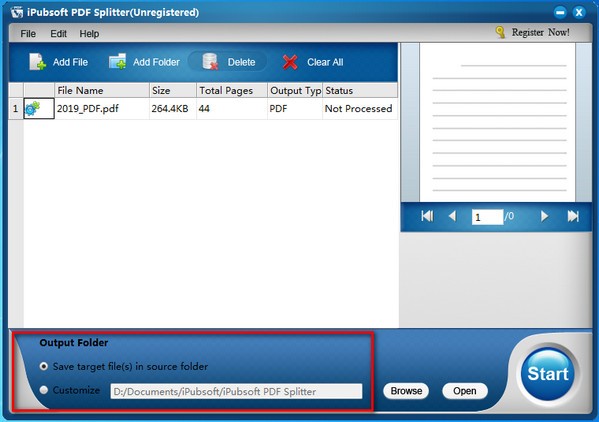The width and height of the screenshot is (599, 422).
Task: Click the round Start button
Action: point(548,373)
